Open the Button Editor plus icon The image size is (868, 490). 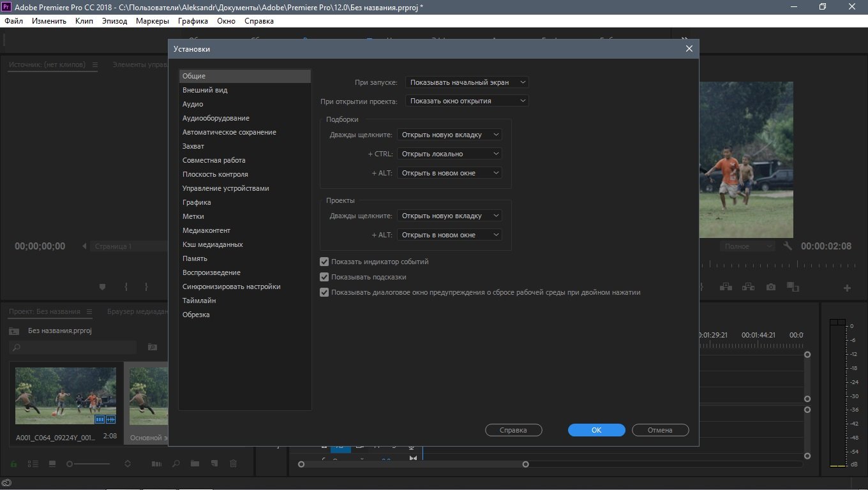pyautogui.click(x=848, y=288)
